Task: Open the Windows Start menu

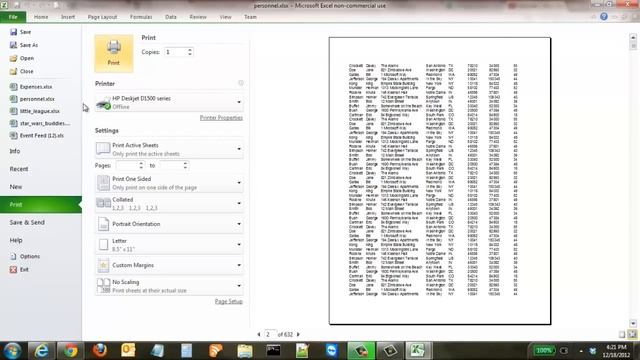Action: coord(12,351)
